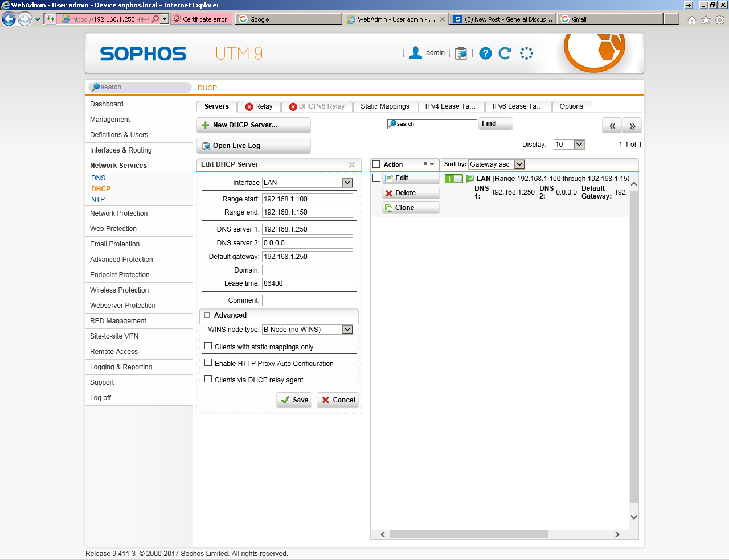Open the Sort by dropdown
The image size is (729, 560).
point(497,164)
